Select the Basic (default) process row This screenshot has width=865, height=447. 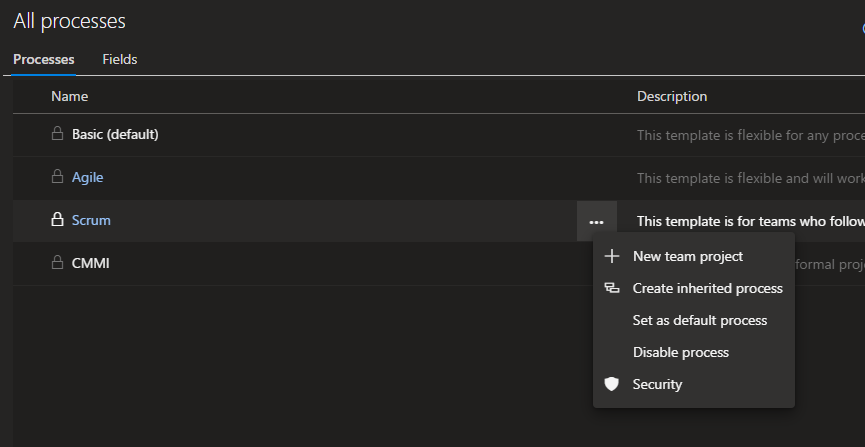tap(115, 134)
